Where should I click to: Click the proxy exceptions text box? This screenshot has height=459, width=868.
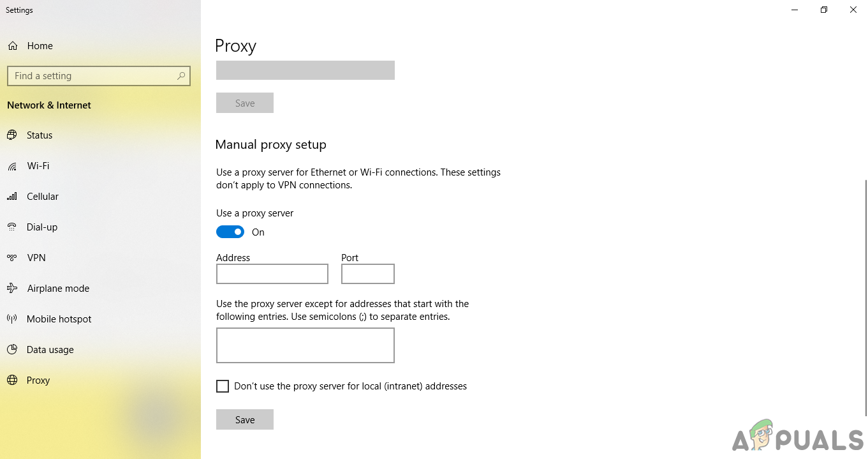[305, 345]
